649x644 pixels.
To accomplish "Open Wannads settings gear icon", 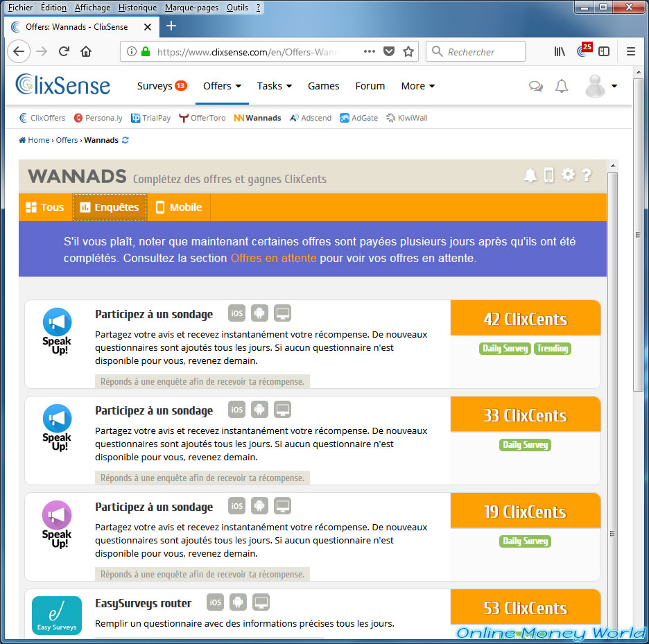I will 568,175.
